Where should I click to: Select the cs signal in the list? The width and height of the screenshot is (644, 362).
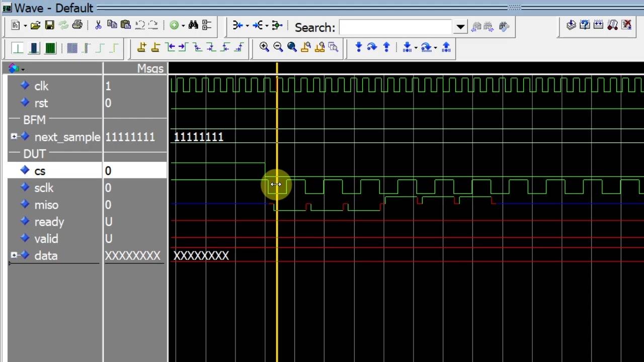click(x=40, y=171)
